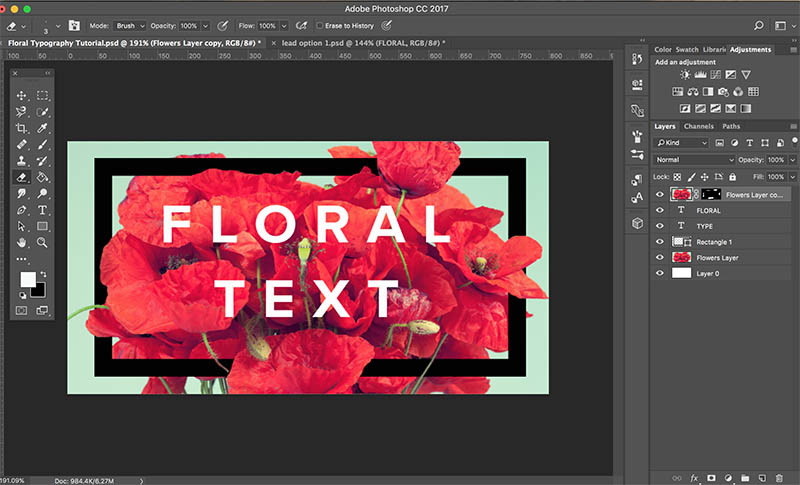The height and width of the screenshot is (485, 800).
Task: Hide the TYPE text layer
Action: (x=660, y=226)
